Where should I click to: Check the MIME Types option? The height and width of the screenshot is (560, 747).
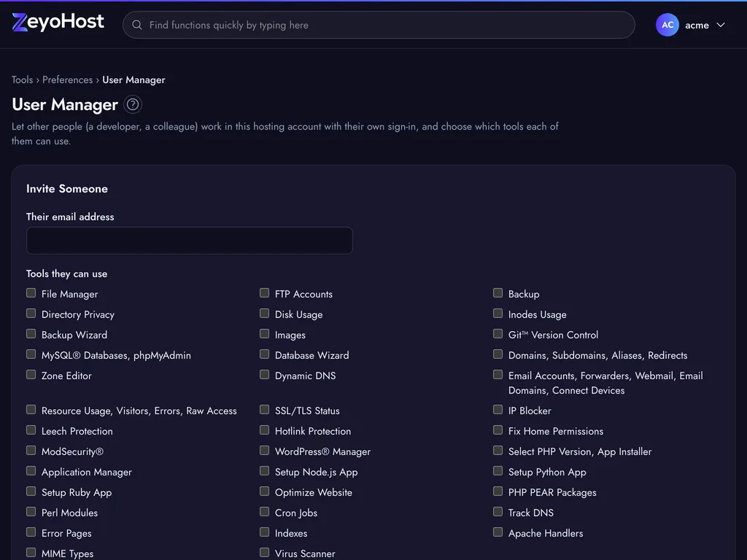pyautogui.click(x=31, y=553)
